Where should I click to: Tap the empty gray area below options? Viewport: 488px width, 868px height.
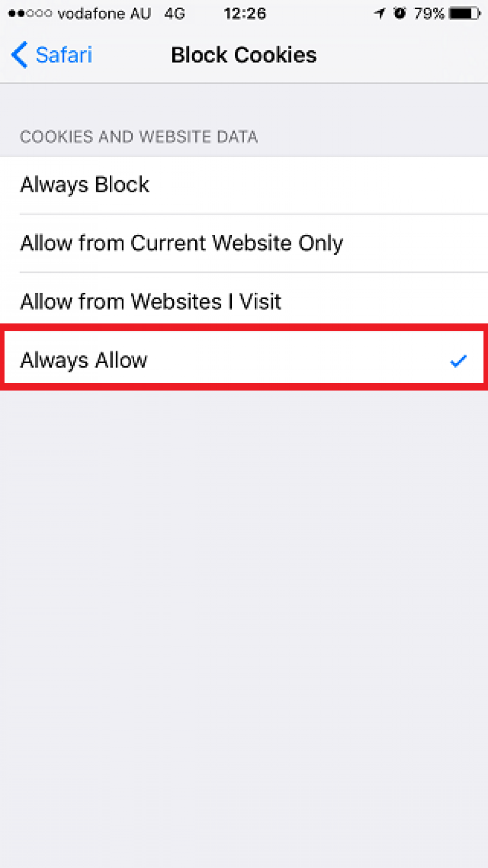244,629
